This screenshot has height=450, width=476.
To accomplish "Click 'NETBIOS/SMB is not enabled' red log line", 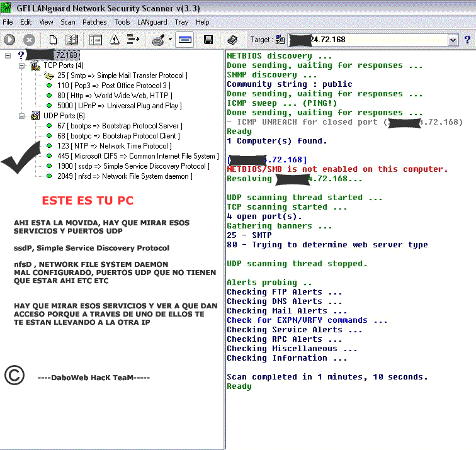I will [x=337, y=169].
